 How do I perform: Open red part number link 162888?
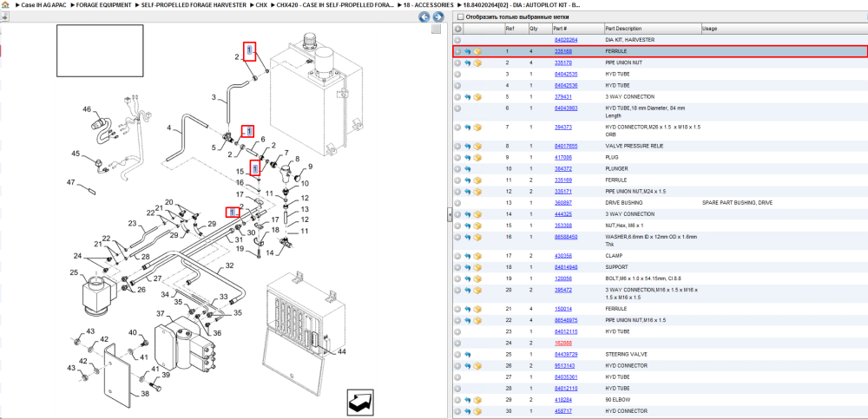[x=563, y=344]
